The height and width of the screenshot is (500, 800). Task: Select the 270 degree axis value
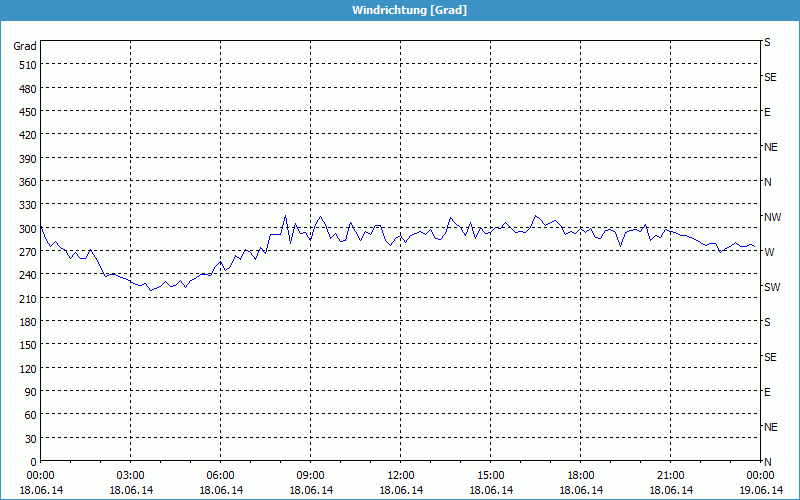pos(26,251)
